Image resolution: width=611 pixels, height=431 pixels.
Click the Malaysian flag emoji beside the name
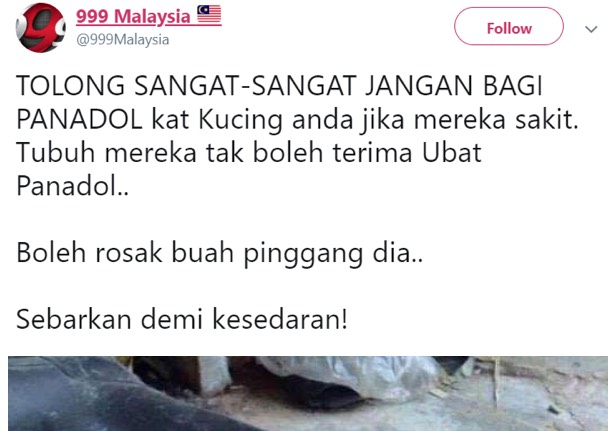(x=209, y=15)
